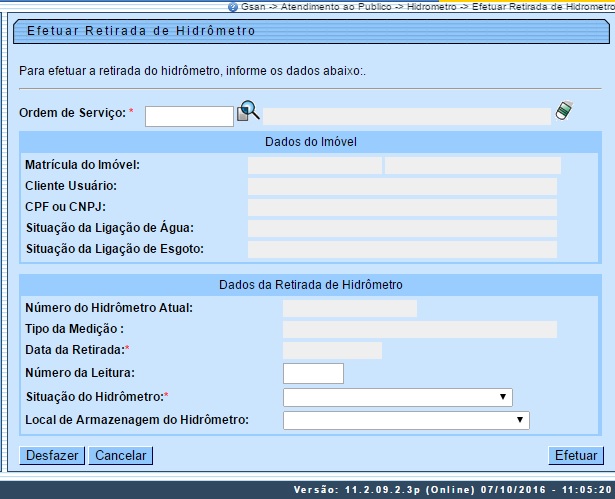Click the magnifier icon to search Ordem de Serviço
Image resolution: width=615 pixels, height=499 pixels.
248,113
